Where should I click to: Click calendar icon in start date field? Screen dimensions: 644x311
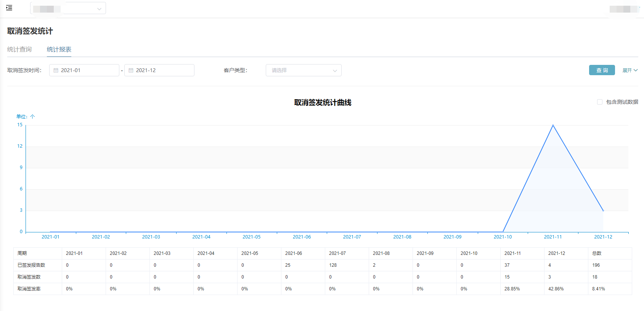pyautogui.click(x=56, y=70)
